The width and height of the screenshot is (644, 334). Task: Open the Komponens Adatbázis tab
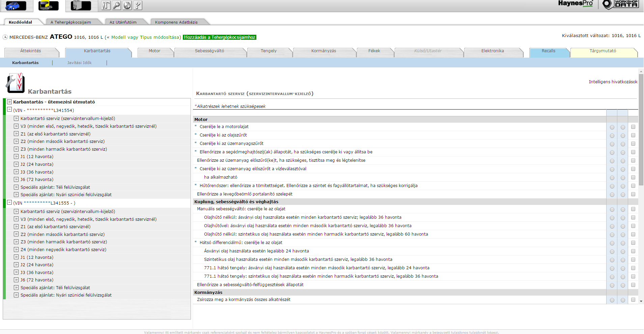tap(176, 22)
